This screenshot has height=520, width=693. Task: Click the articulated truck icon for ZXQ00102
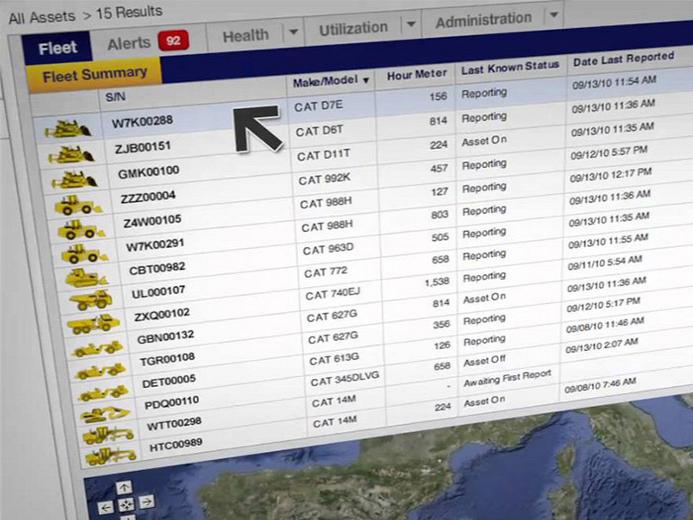point(93,324)
